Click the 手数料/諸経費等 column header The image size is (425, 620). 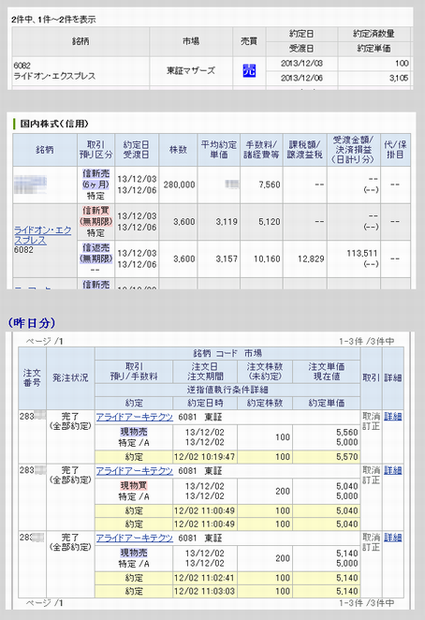261,149
